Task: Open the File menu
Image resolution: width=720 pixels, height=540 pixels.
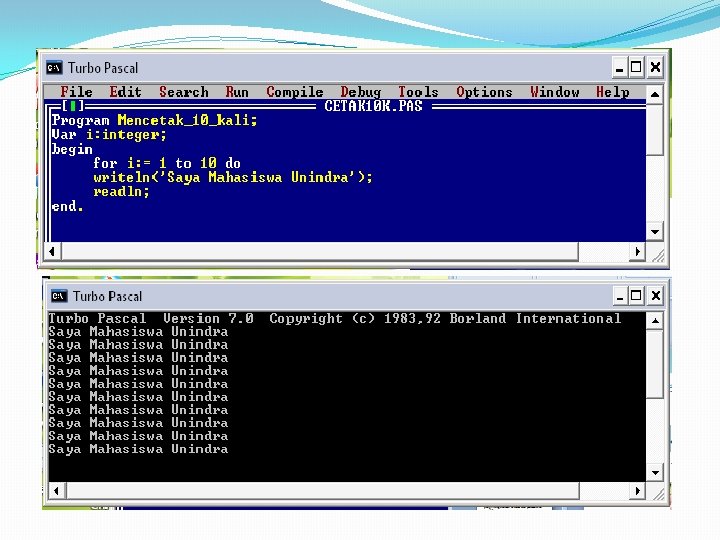Action: click(76, 92)
